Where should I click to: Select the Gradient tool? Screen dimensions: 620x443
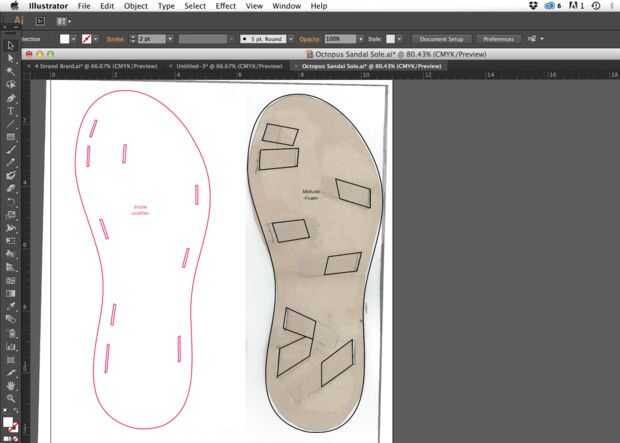coord(11,293)
